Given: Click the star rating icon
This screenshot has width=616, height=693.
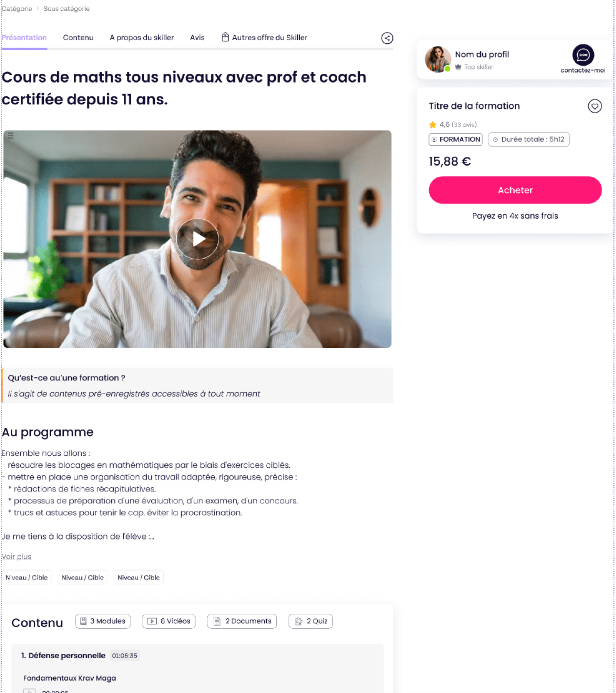Looking at the screenshot, I should tap(433, 125).
